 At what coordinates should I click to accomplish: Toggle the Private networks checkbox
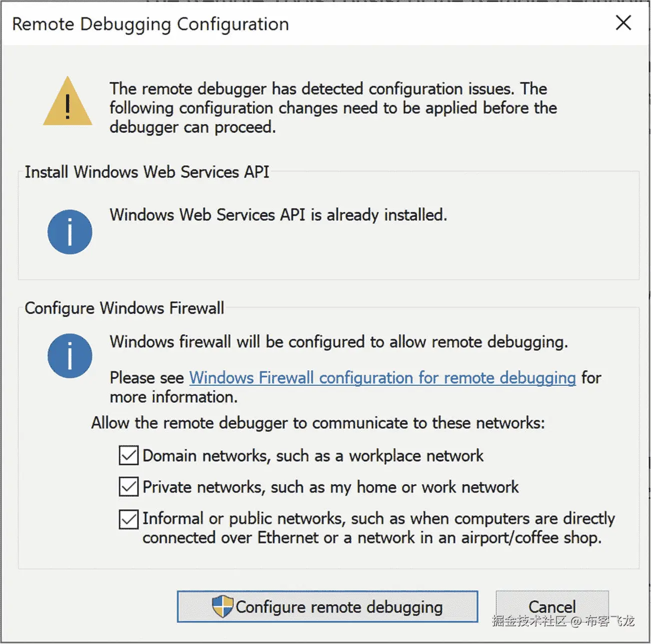point(129,487)
